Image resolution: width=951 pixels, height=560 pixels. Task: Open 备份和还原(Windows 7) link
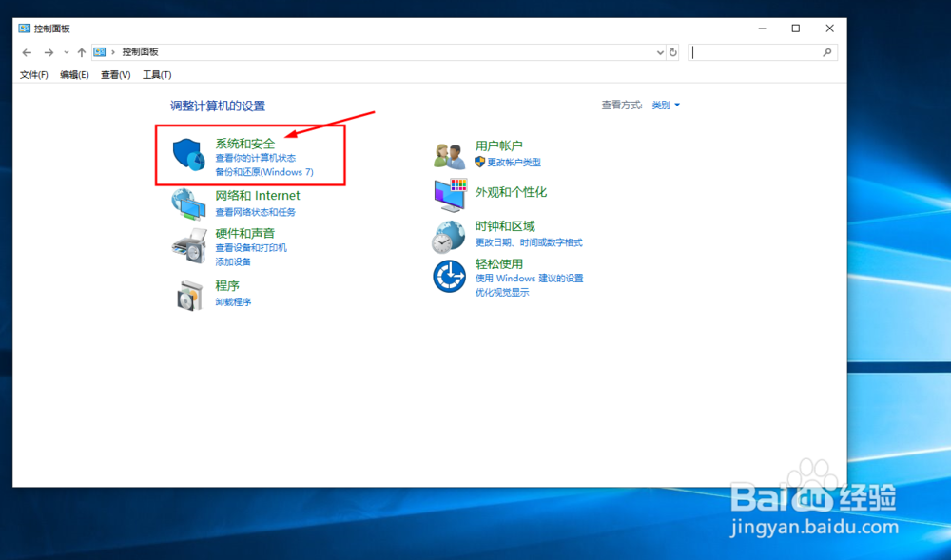pyautogui.click(x=264, y=172)
